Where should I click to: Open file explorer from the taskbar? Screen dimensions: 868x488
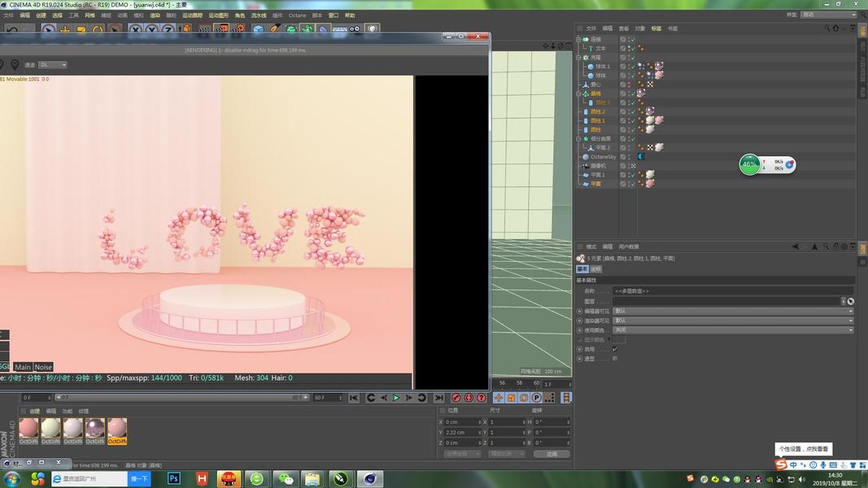click(x=312, y=478)
